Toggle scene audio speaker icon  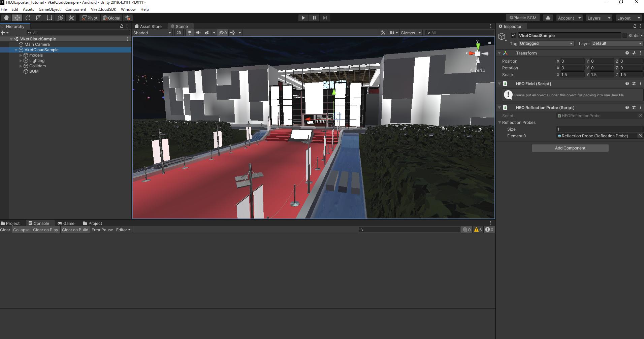(x=198, y=33)
